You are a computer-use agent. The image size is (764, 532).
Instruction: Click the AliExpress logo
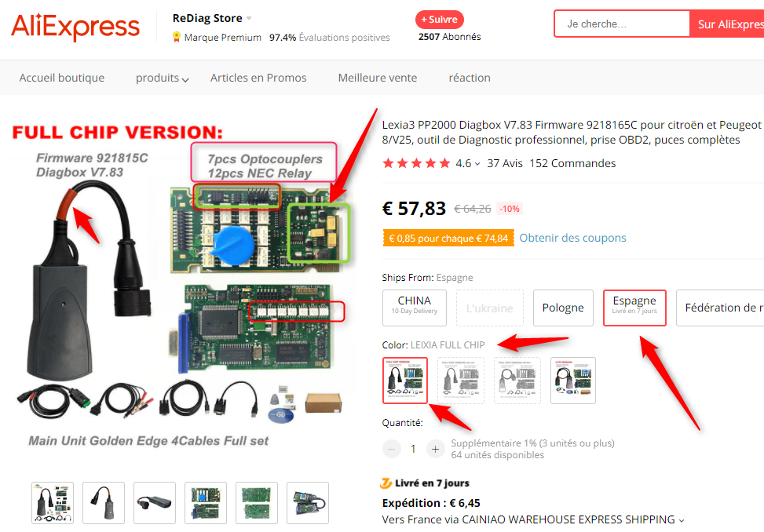coord(75,27)
